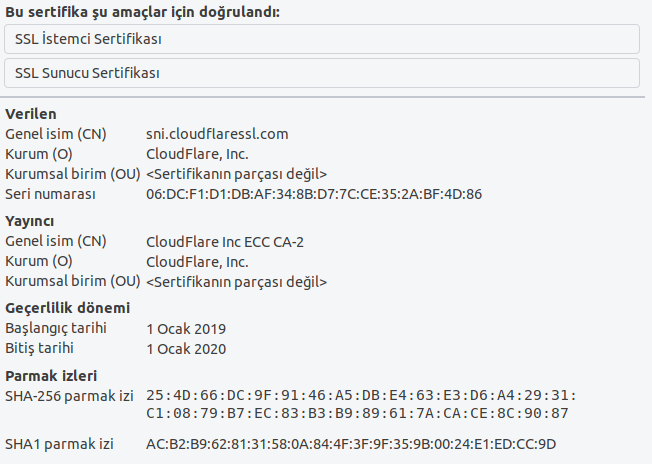Screen dimensions: 652x464
Task: Click the Bitiş tarihi label
Action: pos(40,348)
